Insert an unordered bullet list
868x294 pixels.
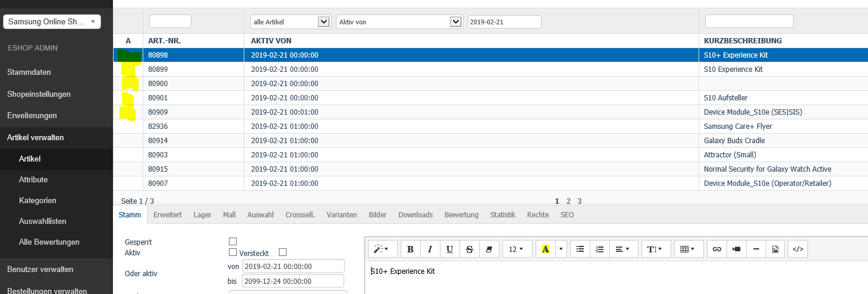(580, 249)
